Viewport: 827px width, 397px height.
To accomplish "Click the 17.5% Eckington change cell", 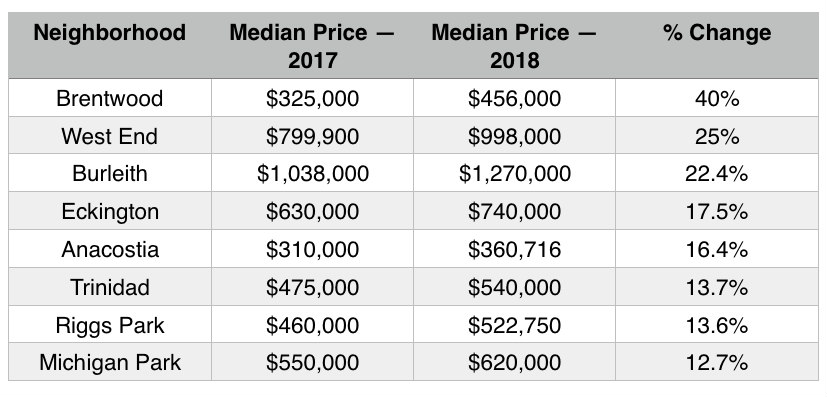I will click(717, 212).
